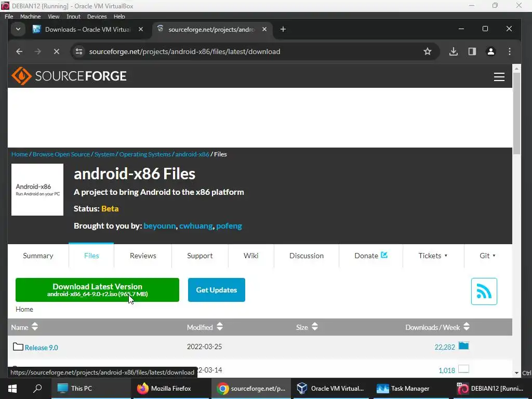Select the Files tab

91,256
